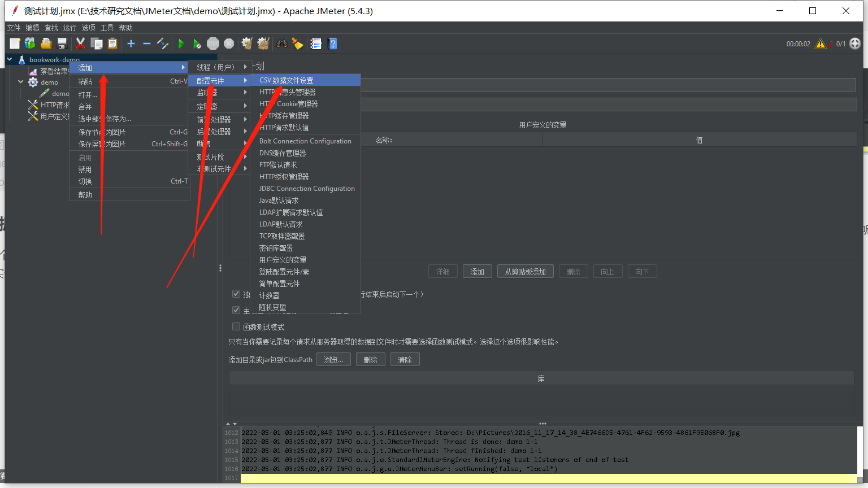
Task: Open the 编辑 menu
Action: 32,28
